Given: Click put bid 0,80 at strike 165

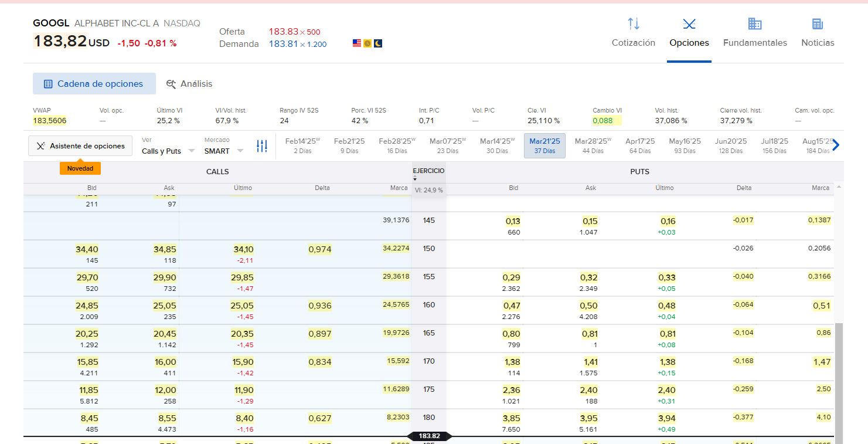Looking at the screenshot, I should coord(512,334).
